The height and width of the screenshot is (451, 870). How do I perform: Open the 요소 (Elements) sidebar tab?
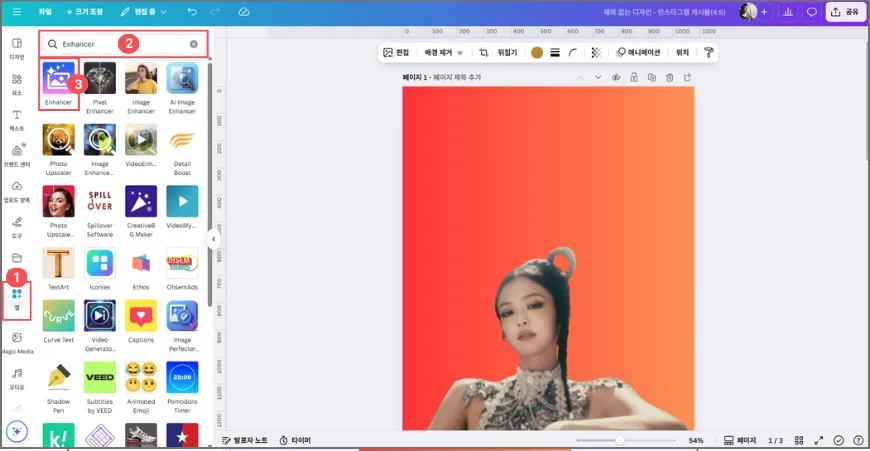pyautogui.click(x=17, y=84)
